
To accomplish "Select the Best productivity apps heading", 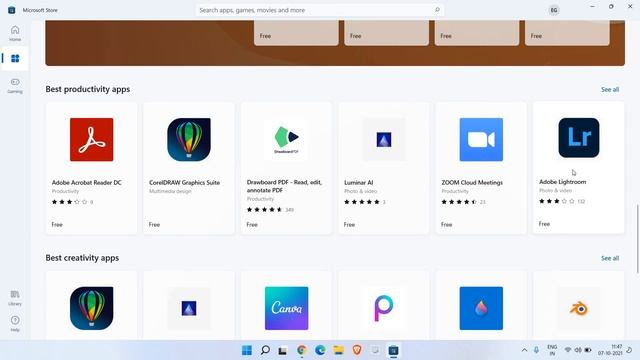I will click(88, 89).
